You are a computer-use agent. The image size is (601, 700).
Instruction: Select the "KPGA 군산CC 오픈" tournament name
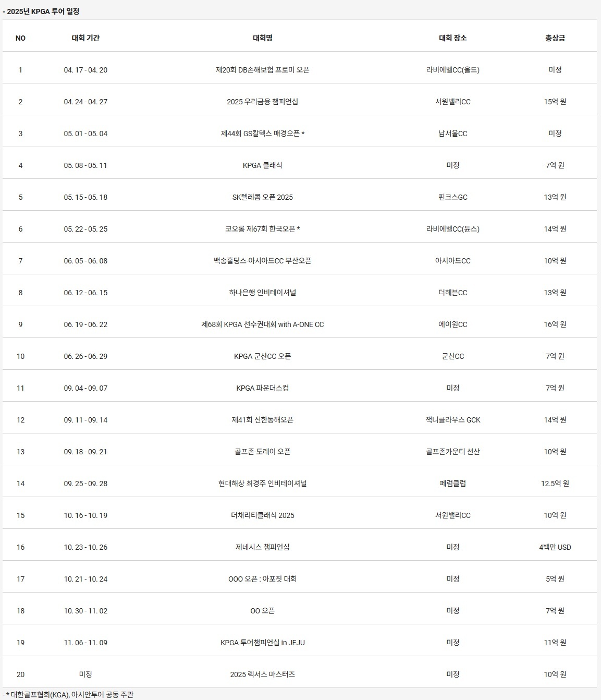[x=262, y=356]
